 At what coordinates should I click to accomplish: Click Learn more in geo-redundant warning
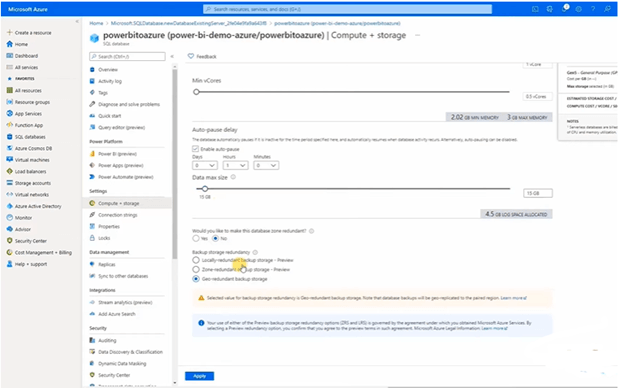tap(513, 298)
